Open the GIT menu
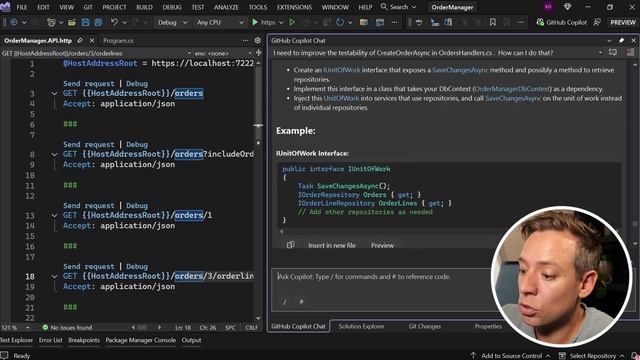640x360 pixels. tap(88, 7)
